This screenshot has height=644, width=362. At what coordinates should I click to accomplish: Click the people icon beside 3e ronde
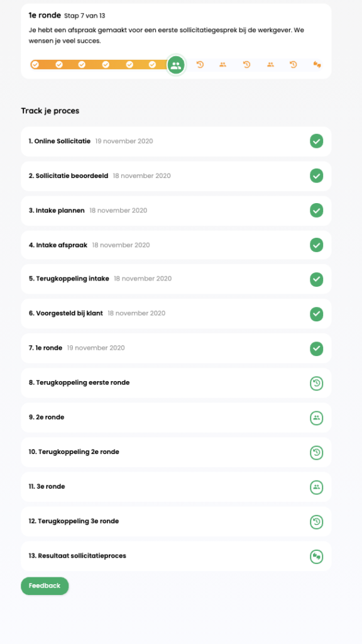[317, 487]
